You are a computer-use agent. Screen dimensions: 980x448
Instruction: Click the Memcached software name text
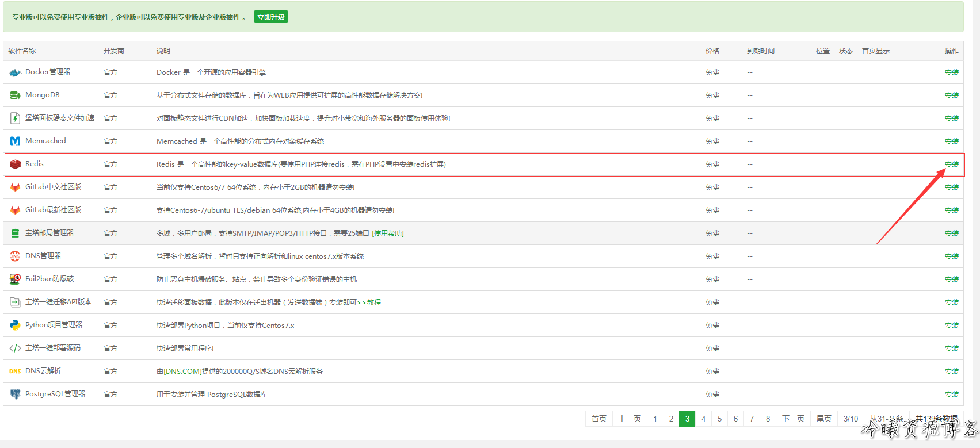click(x=45, y=141)
